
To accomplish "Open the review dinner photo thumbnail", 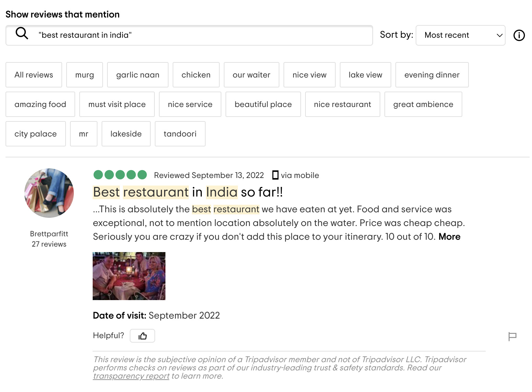I will pos(129,276).
